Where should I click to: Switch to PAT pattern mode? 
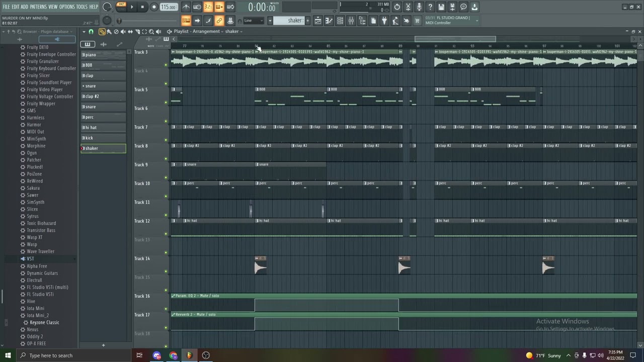(121, 5)
